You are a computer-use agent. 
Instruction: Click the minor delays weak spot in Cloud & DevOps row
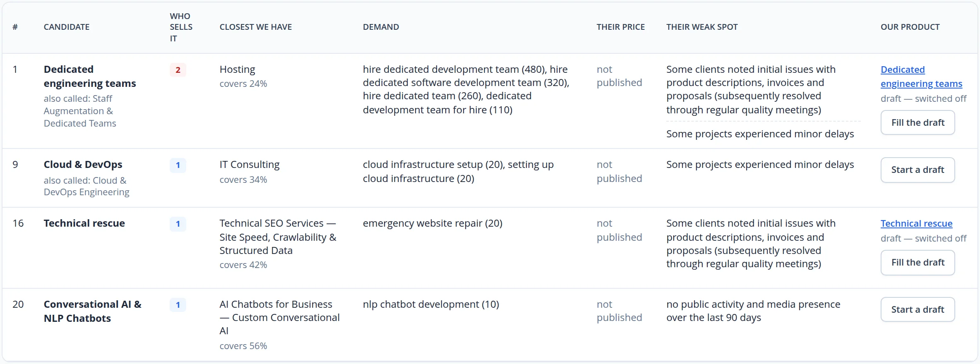760,164
